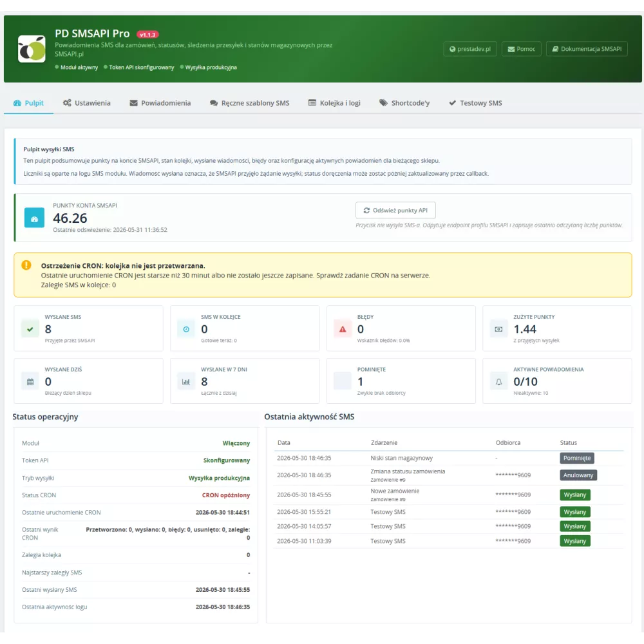Click the account points value 46.26
Viewport: 644px width, 644px height.
pos(70,218)
